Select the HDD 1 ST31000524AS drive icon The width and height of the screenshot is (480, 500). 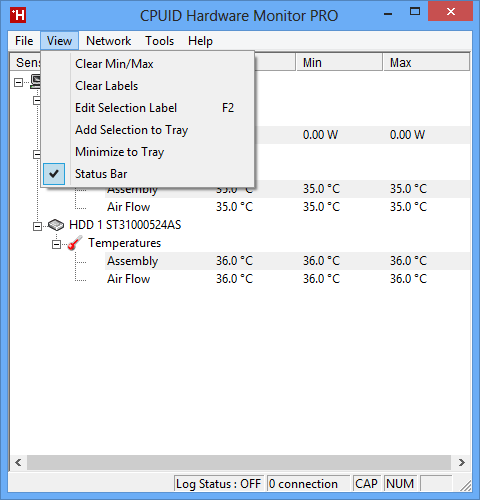pyautogui.click(x=56, y=225)
